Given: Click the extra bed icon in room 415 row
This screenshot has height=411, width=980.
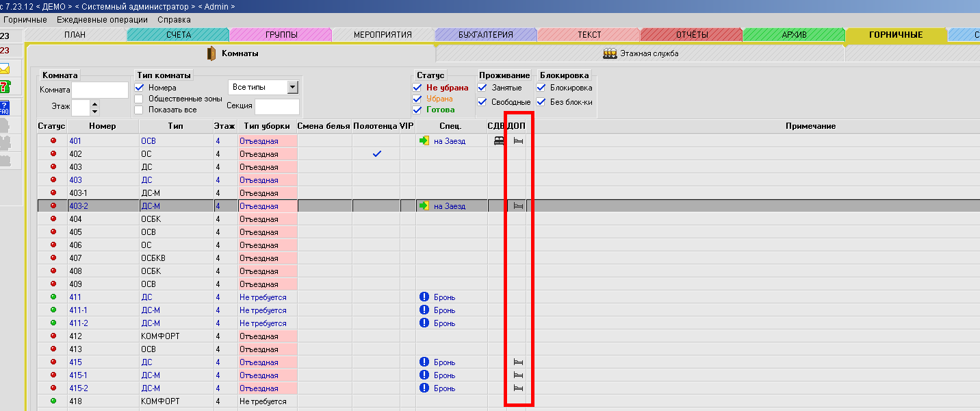Looking at the screenshot, I should pos(518,362).
